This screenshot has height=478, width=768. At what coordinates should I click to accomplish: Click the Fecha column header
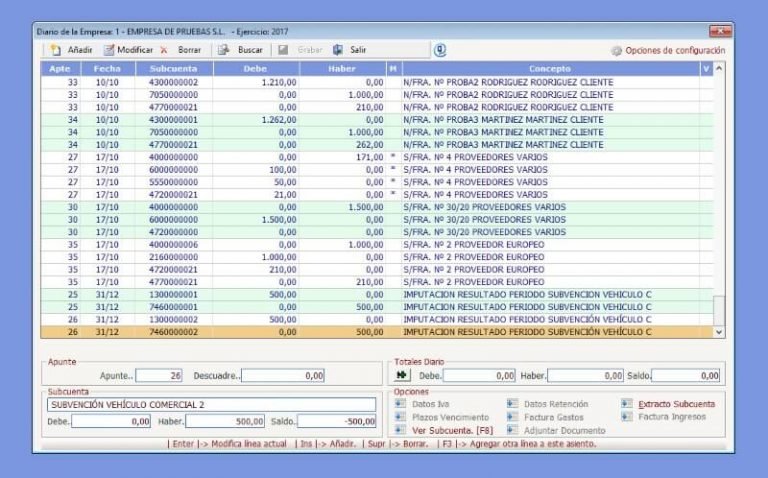(107, 68)
